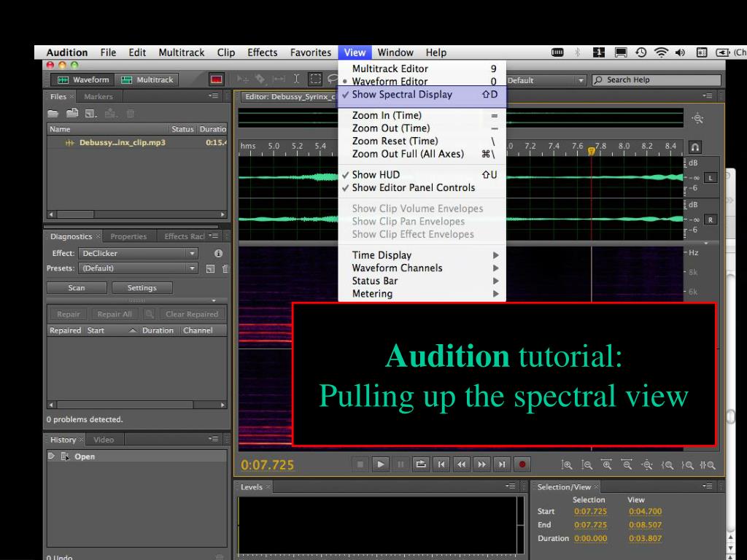
Task: Toggle Show Editor Panel Controls menu item
Action: click(x=422, y=187)
